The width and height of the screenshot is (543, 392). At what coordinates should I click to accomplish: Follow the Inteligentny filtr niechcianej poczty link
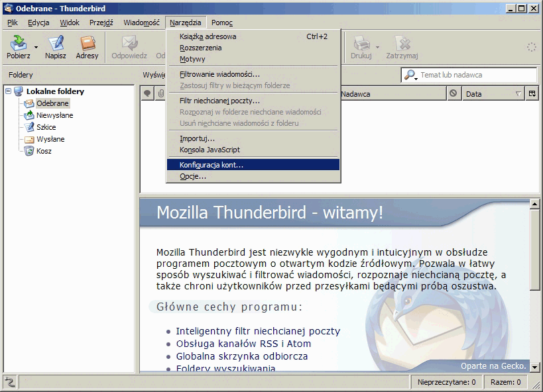click(258, 331)
